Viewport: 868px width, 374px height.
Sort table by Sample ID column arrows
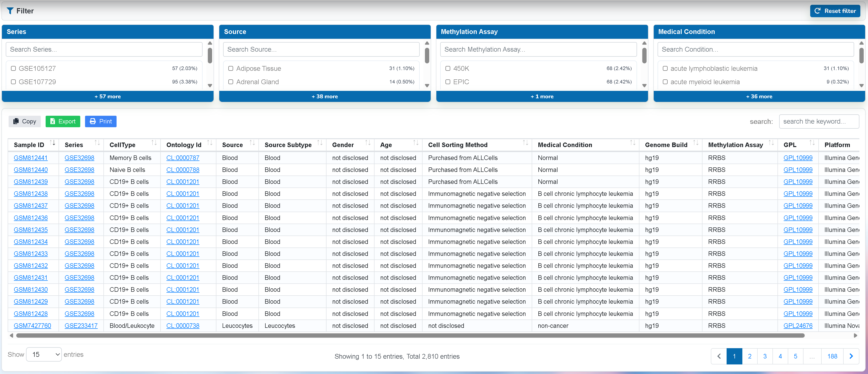coord(53,143)
